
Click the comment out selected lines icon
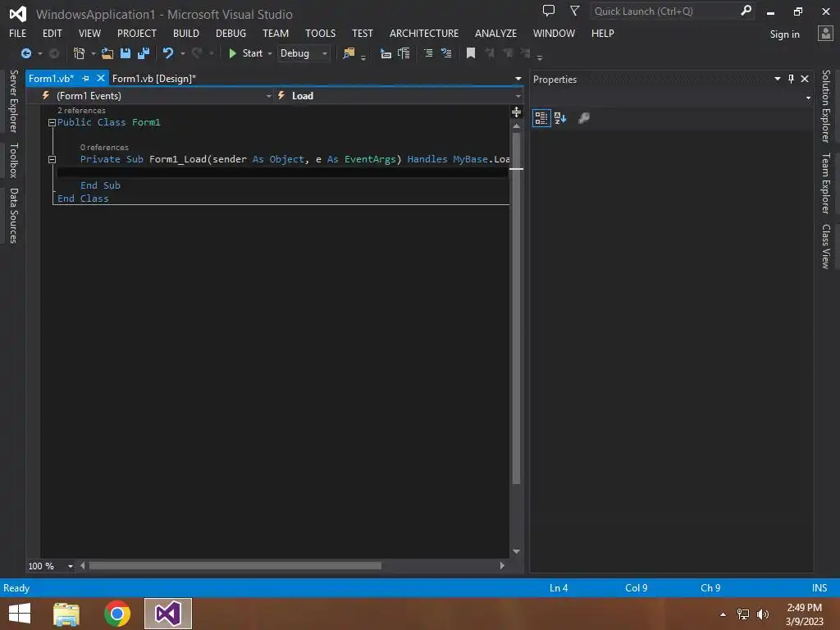428,53
